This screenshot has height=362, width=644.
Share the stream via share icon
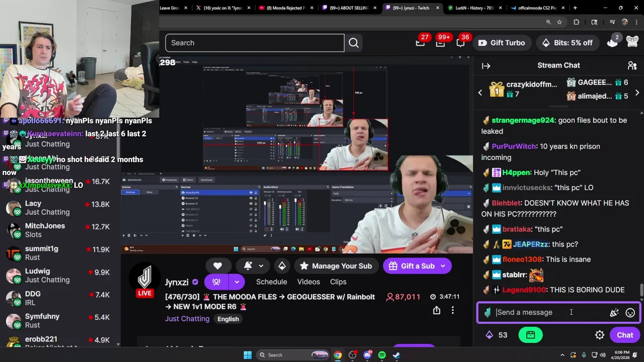tap(437, 311)
